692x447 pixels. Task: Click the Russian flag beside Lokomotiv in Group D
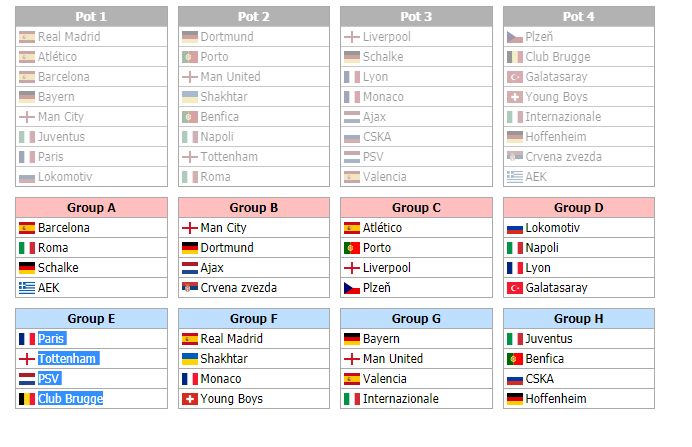click(x=515, y=228)
